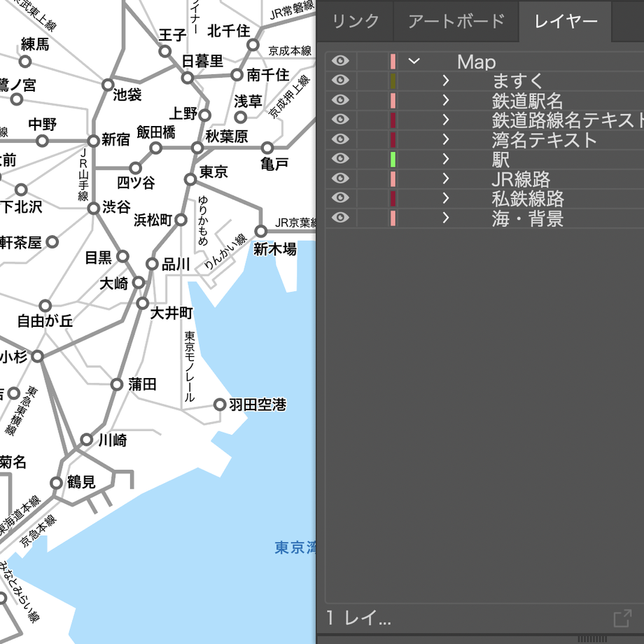Image resolution: width=644 pixels, height=644 pixels.
Task: Switch to the アートボード tab
Action: [456, 22]
